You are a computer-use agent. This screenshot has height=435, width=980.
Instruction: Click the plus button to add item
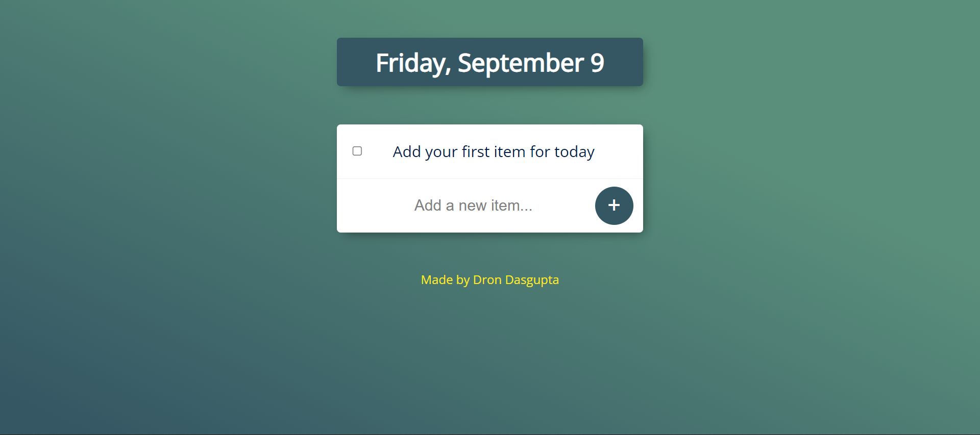tap(614, 206)
